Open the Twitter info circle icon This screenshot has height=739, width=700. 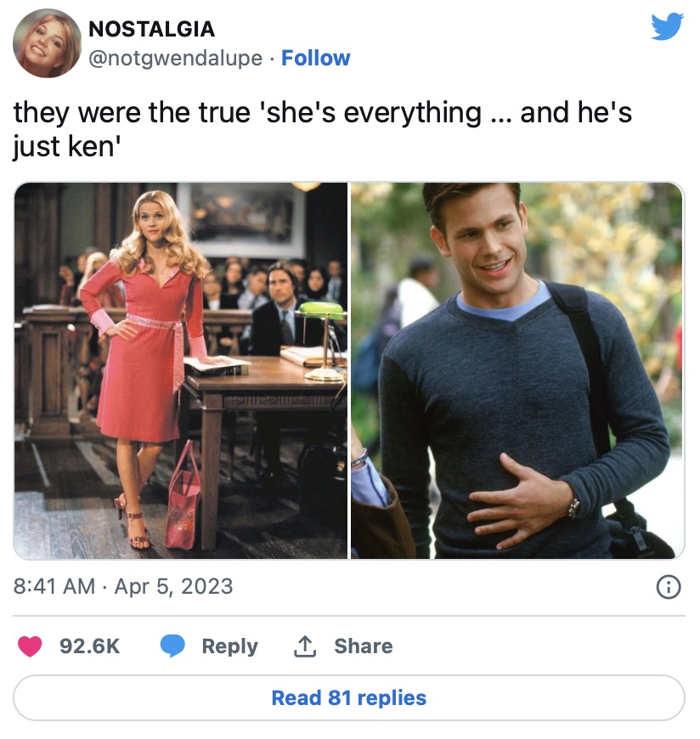[x=669, y=587]
